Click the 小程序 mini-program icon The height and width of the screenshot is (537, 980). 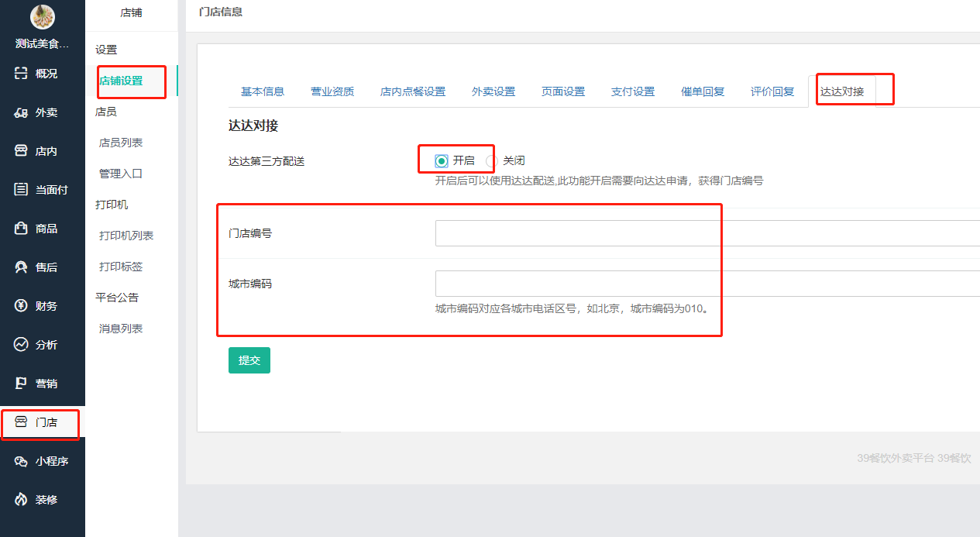pos(21,461)
